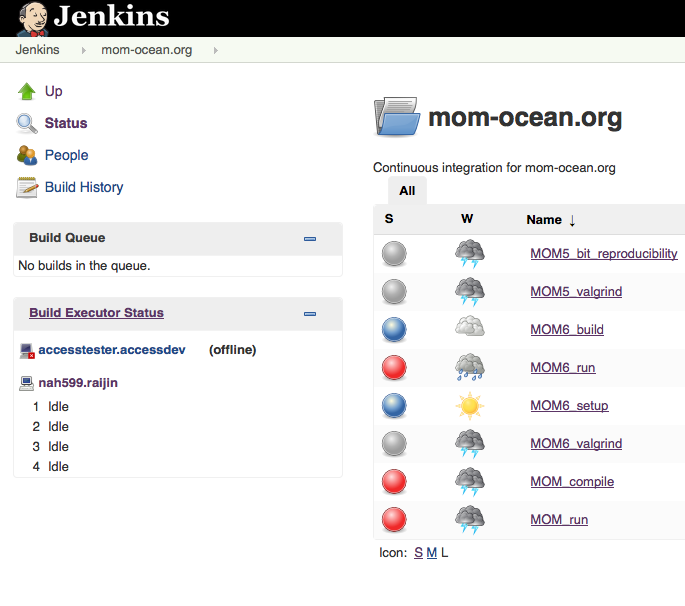Screen dimensions: 685x606
Task: Click the Jenkins header title text
Action: (111, 16)
